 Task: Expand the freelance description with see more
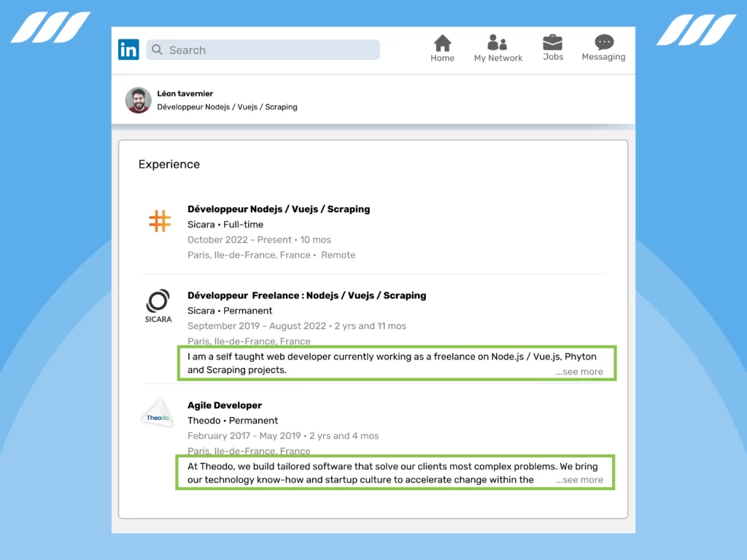(x=579, y=371)
